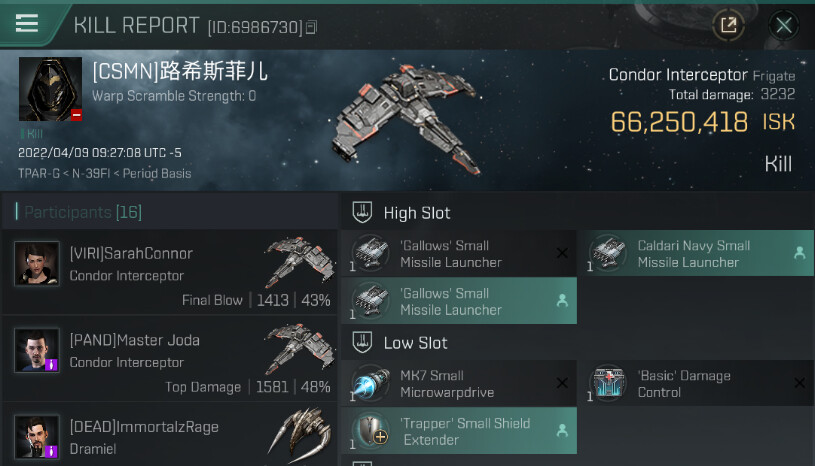This screenshot has width=815, height=466.
Task: Copy the kill report ID icon
Action: [311, 27]
